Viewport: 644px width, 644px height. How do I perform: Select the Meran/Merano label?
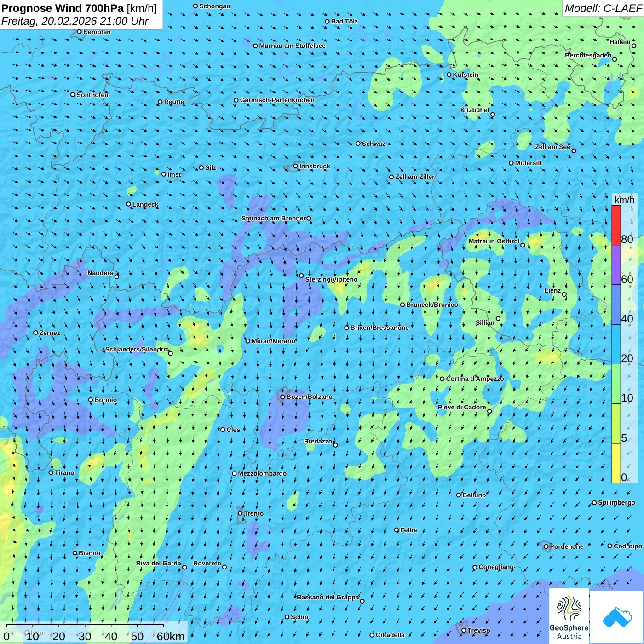coord(273,341)
